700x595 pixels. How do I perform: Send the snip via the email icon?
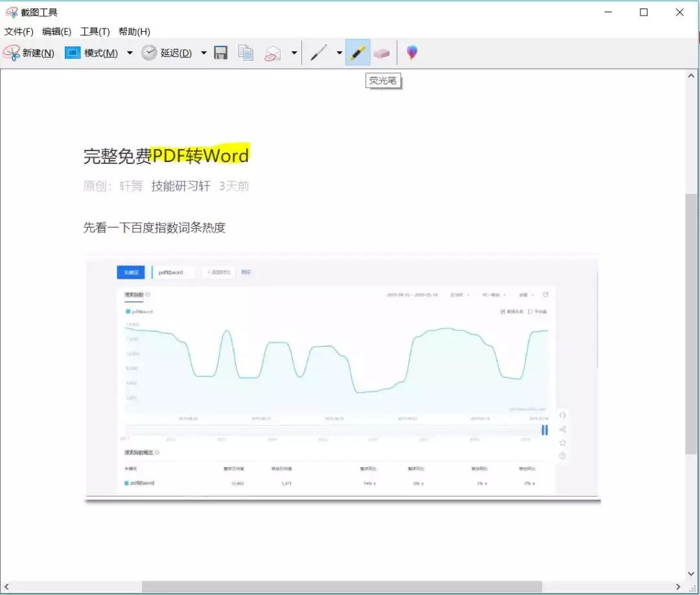coord(274,52)
